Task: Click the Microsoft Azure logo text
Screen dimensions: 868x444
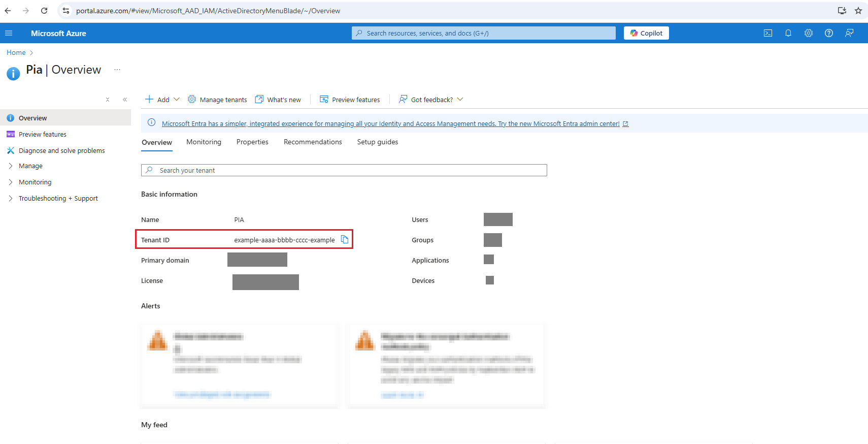Action: click(x=58, y=34)
